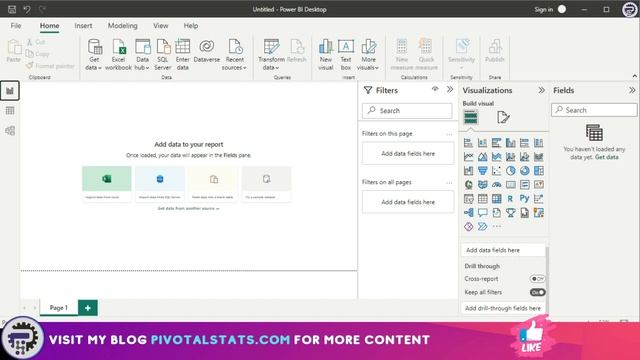The height and width of the screenshot is (360, 640).
Task: Add the Slicer visual
Action: [x=469, y=199]
